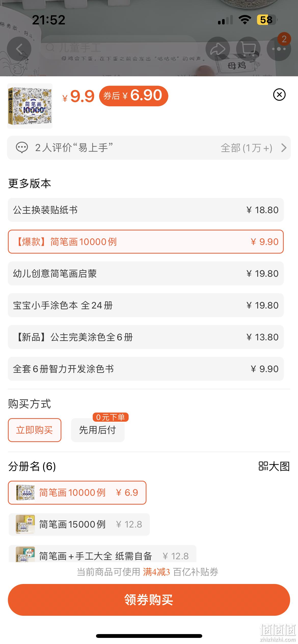Close the product options sheet
The height and width of the screenshot is (644, 298).
click(x=279, y=95)
